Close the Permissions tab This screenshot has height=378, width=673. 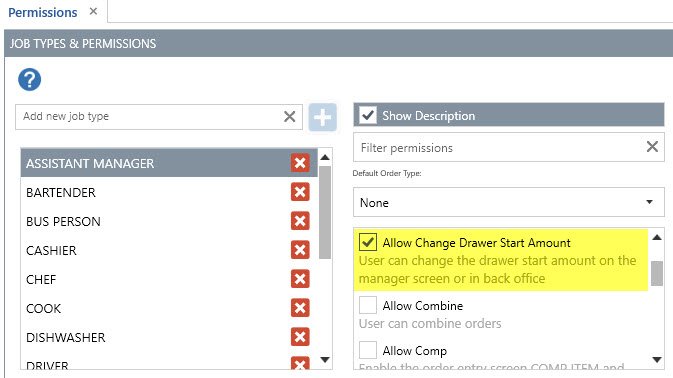tap(93, 12)
